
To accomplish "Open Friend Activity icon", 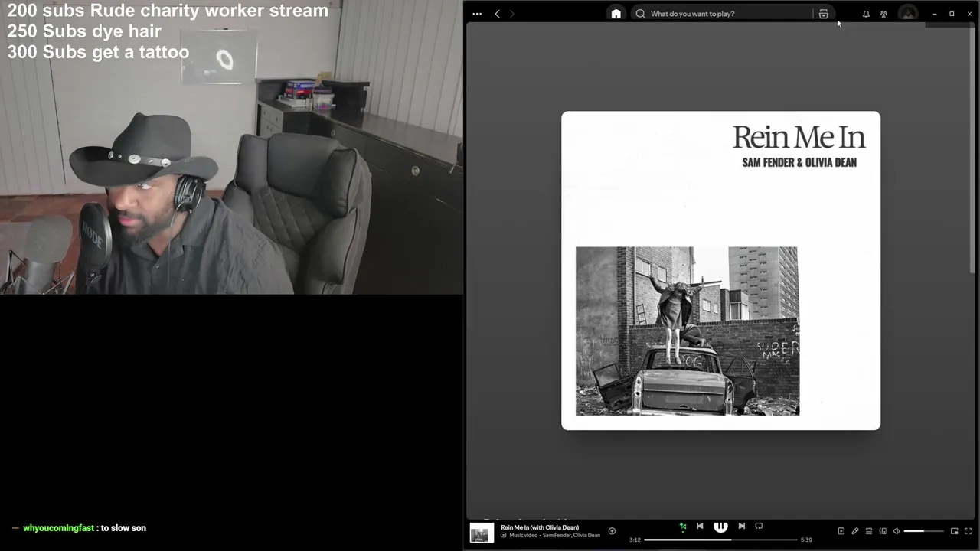I will (x=884, y=14).
